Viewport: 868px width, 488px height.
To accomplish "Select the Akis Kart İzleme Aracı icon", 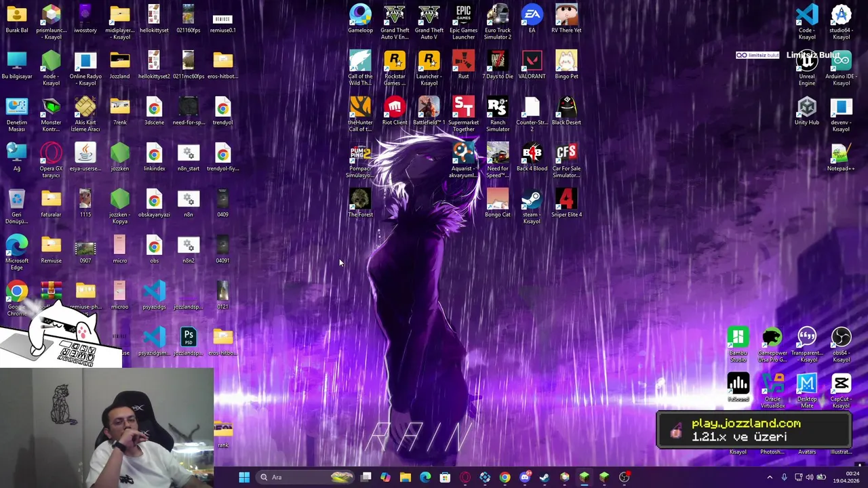I will [85, 114].
